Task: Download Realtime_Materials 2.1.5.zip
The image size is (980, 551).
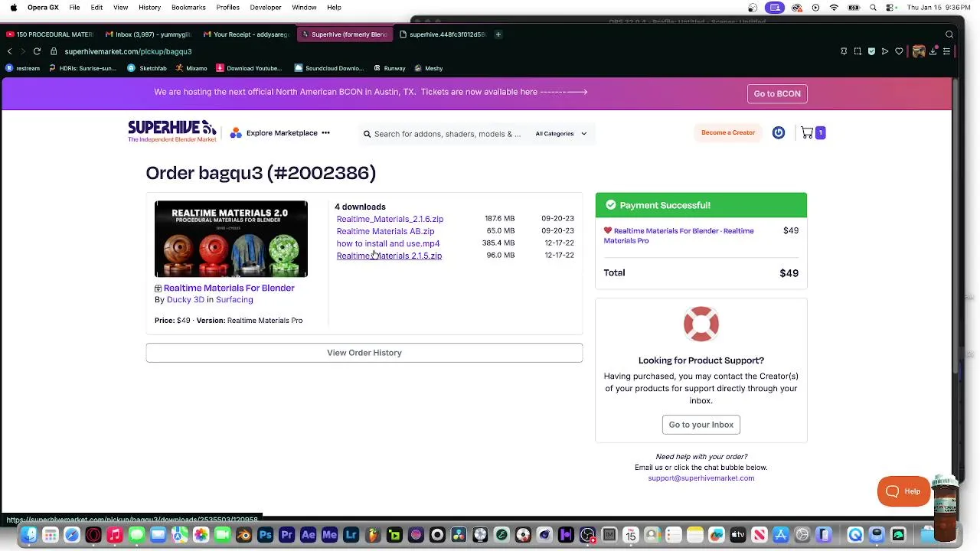Action: pyautogui.click(x=389, y=256)
